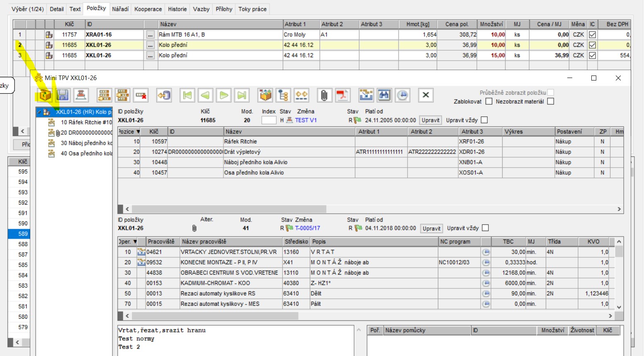Export to PDF using the red PDF icon

[x=343, y=95]
